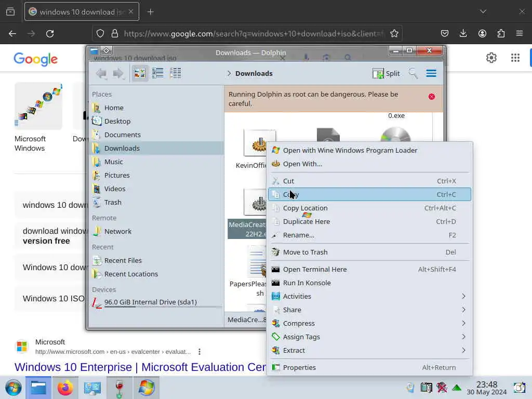The width and height of the screenshot is (532, 399).
Task: Select the KevinOffice file icon
Action: (x=255, y=144)
